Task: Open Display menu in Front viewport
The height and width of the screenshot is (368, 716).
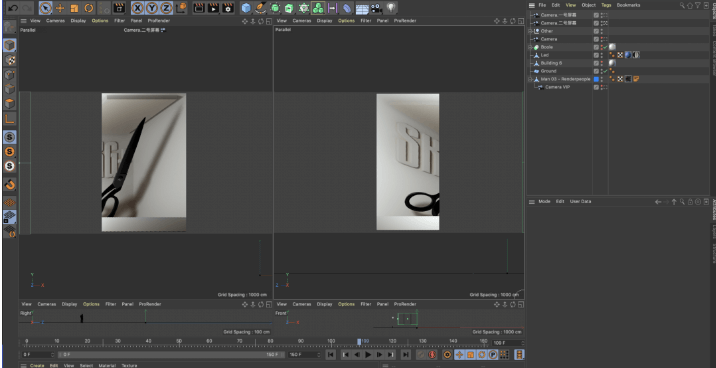Action: click(324, 304)
